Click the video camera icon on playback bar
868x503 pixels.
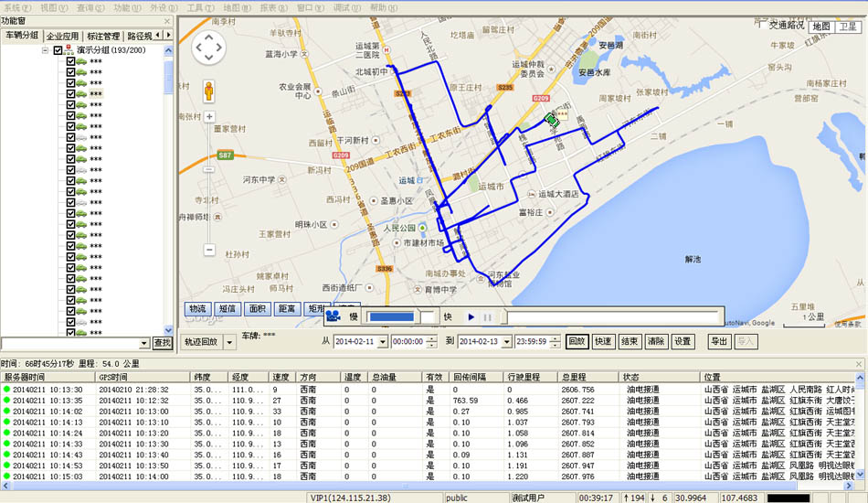(x=333, y=317)
